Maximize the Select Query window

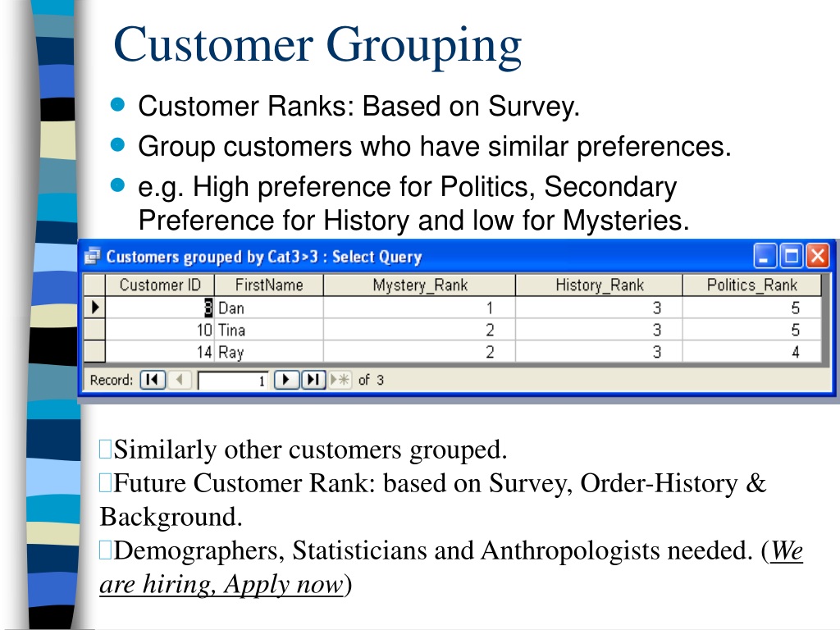(x=792, y=256)
